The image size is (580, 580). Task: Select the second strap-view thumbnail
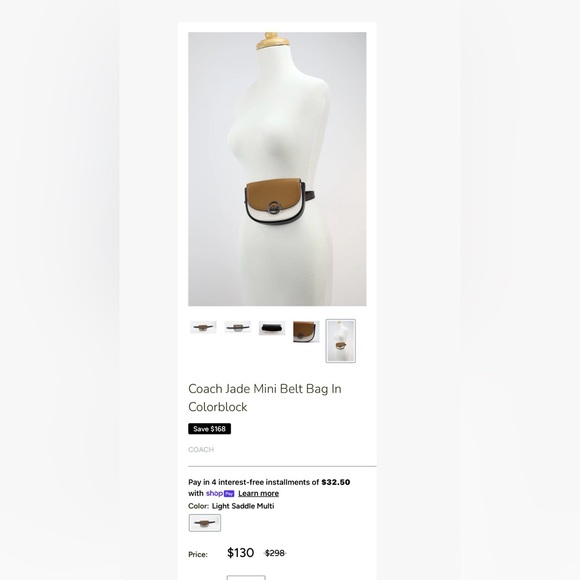237,327
